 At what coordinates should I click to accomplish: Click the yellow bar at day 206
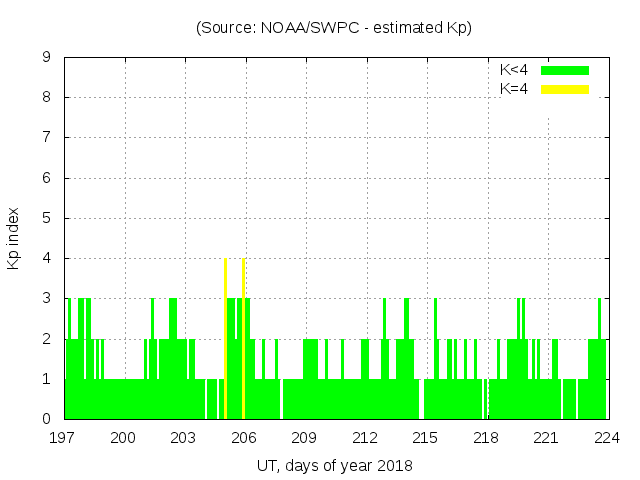243,338
